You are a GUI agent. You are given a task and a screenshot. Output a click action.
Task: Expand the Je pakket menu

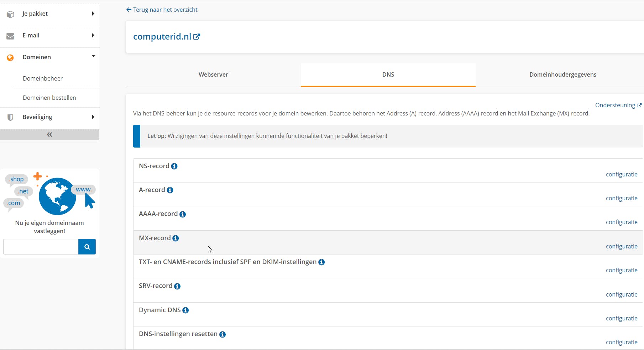50,14
